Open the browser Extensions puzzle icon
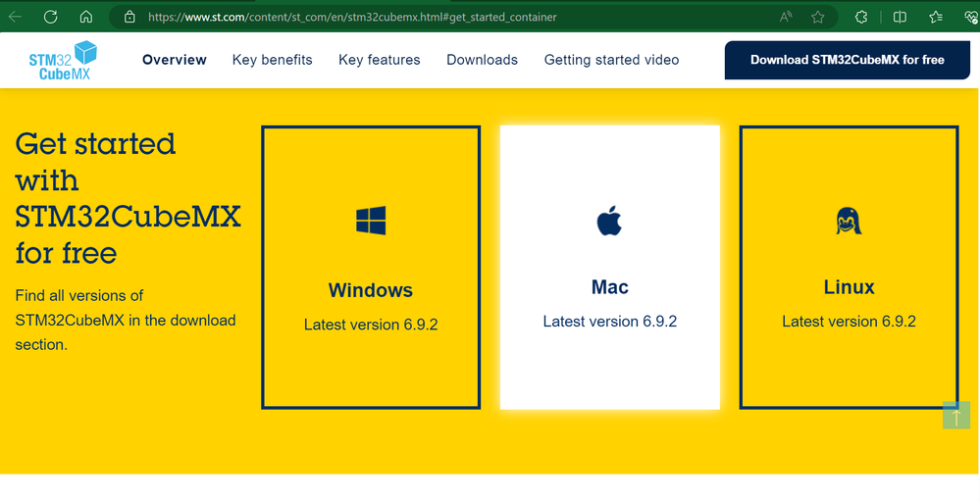This screenshot has width=980, height=502. pyautogui.click(x=861, y=17)
